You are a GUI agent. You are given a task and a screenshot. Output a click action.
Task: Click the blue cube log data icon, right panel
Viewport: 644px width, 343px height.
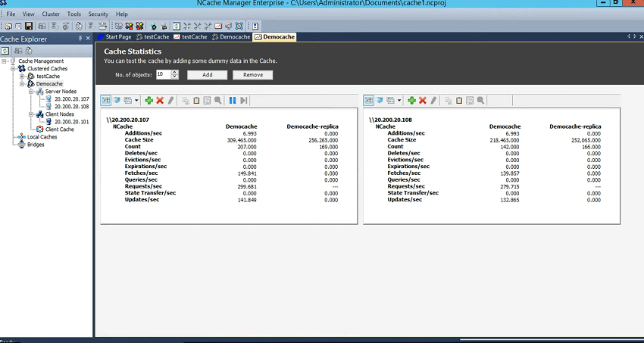(x=380, y=101)
